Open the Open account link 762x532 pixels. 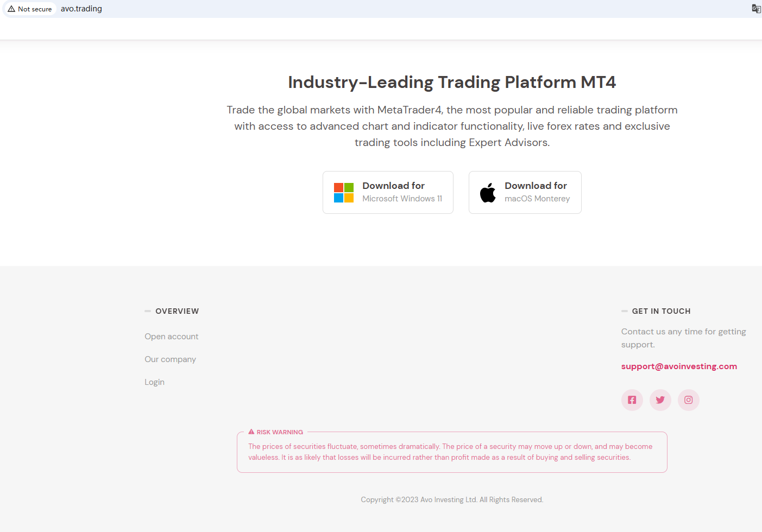(172, 337)
